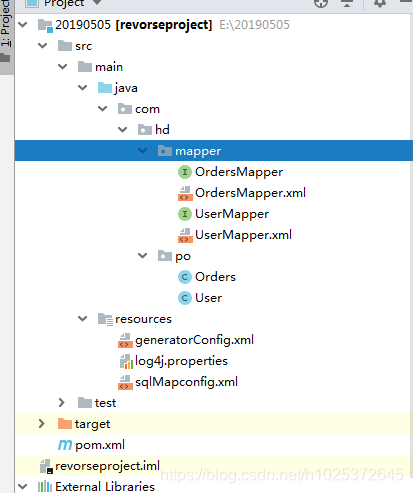
Task: Select the log4j.properties file name
Action: (181, 361)
